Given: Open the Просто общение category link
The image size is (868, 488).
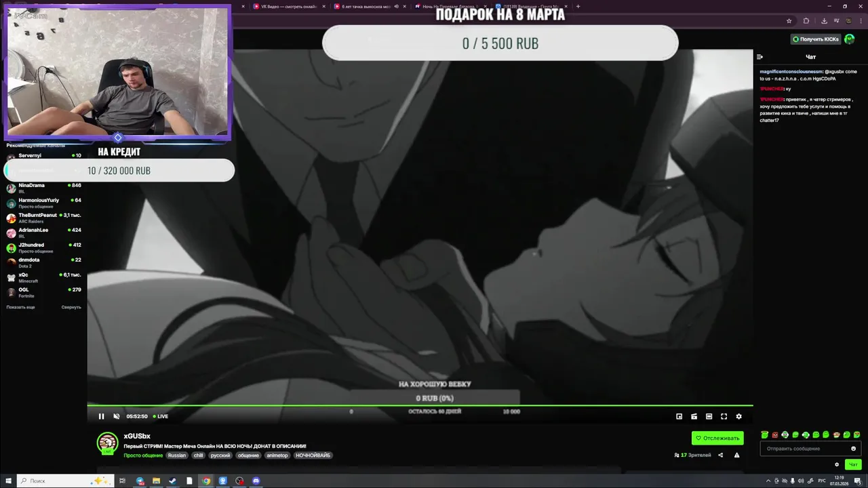Looking at the screenshot, I should point(143,455).
